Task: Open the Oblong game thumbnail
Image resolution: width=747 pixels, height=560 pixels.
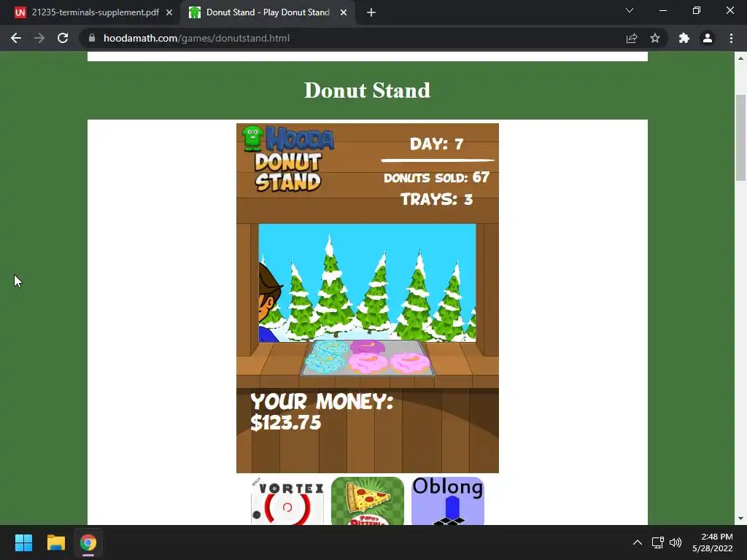Action: tap(448, 501)
